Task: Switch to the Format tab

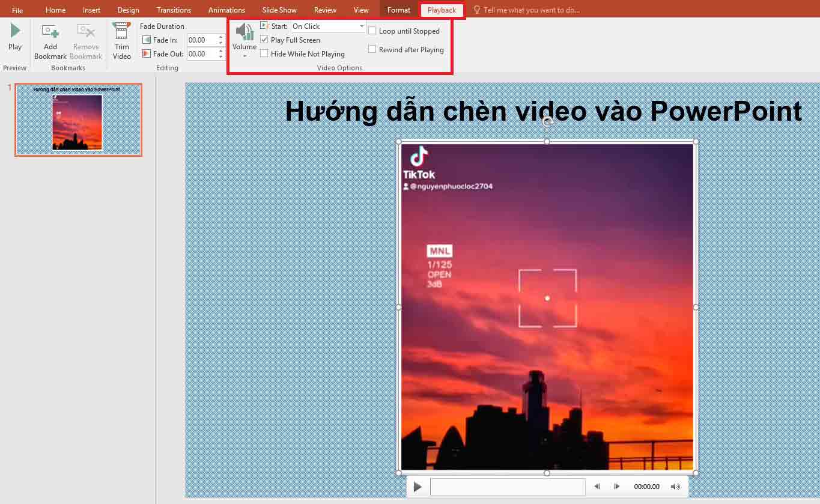Action: [398, 10]
